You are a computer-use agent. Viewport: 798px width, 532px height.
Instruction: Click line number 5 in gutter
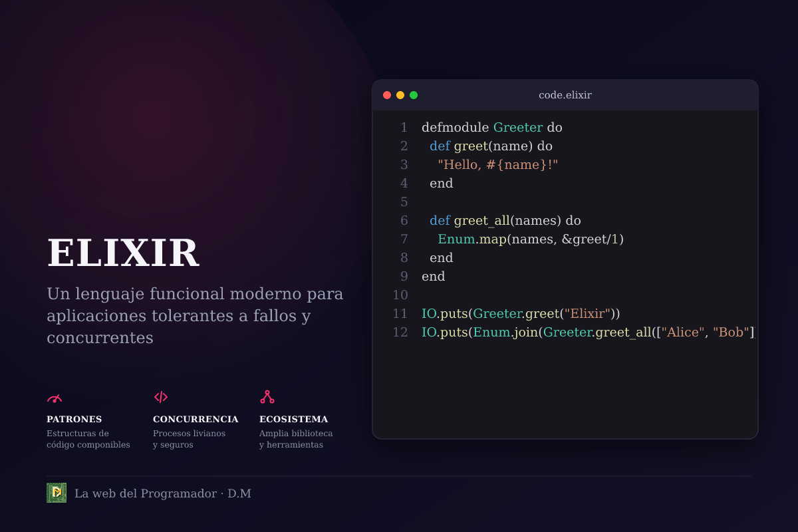[x=404, y=201]
